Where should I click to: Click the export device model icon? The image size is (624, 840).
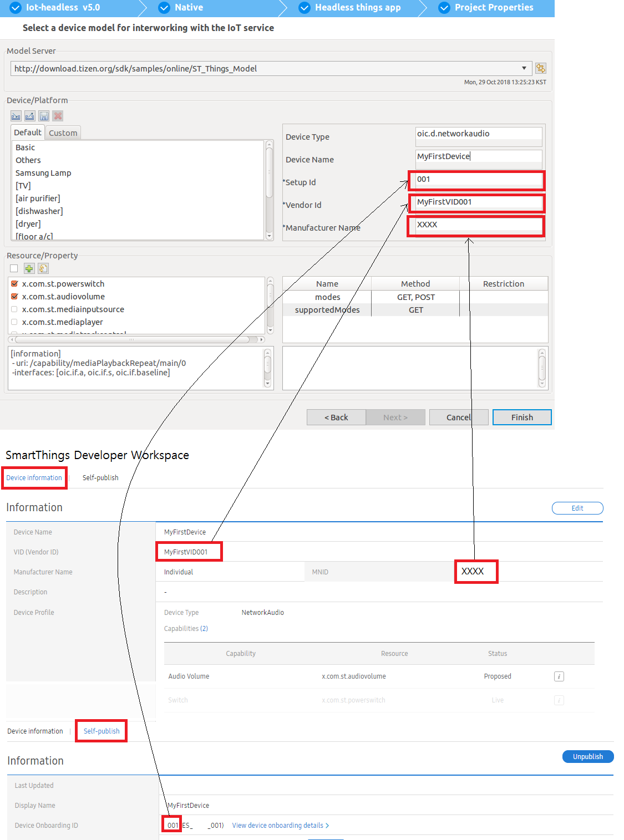pyautogui.click(x=30, y=116)
